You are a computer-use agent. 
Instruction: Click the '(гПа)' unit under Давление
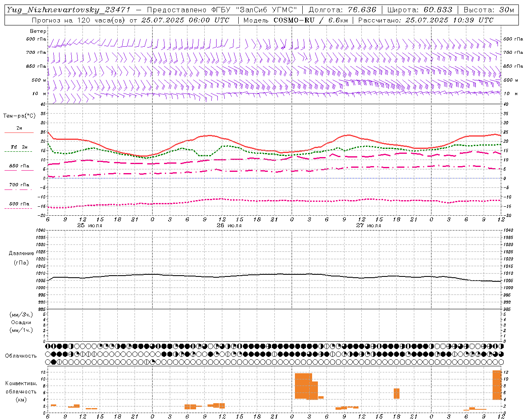[21, 262]
